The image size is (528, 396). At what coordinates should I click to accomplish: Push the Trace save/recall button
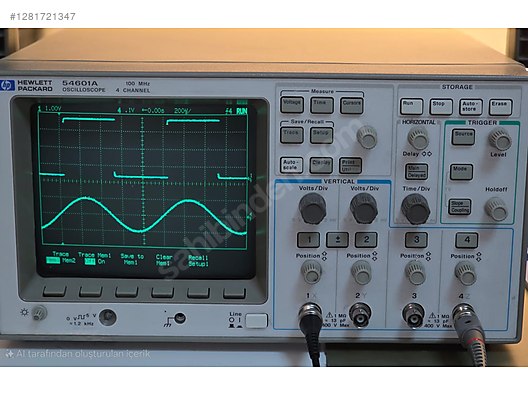(292, 135)
